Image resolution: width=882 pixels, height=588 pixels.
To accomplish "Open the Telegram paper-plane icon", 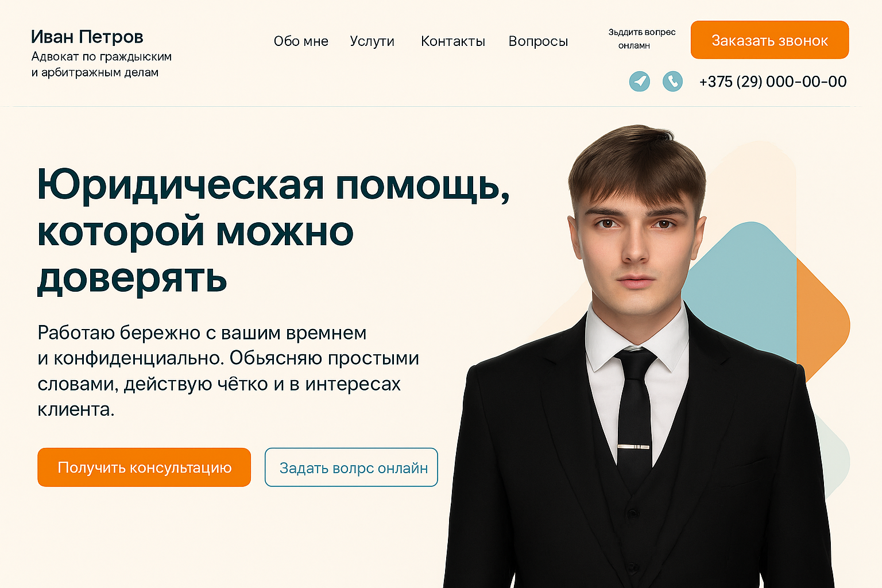I will click(639, 82).
